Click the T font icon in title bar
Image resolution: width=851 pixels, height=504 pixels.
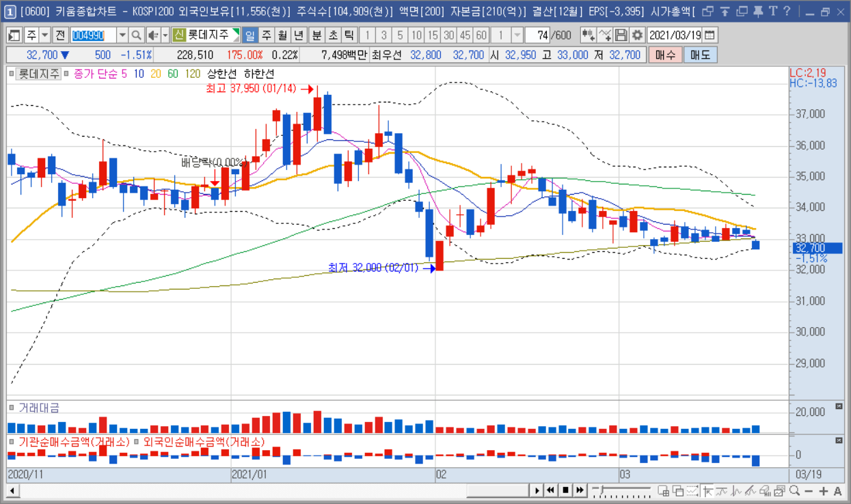772,12
